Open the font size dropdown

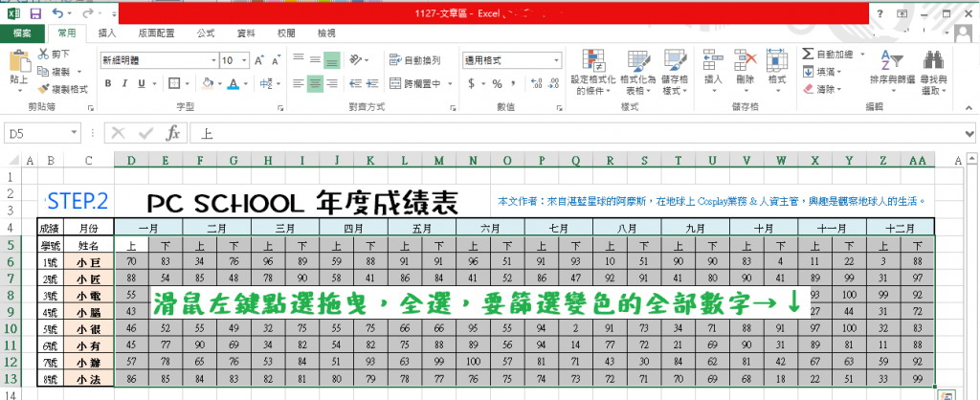tap(244, 60)
